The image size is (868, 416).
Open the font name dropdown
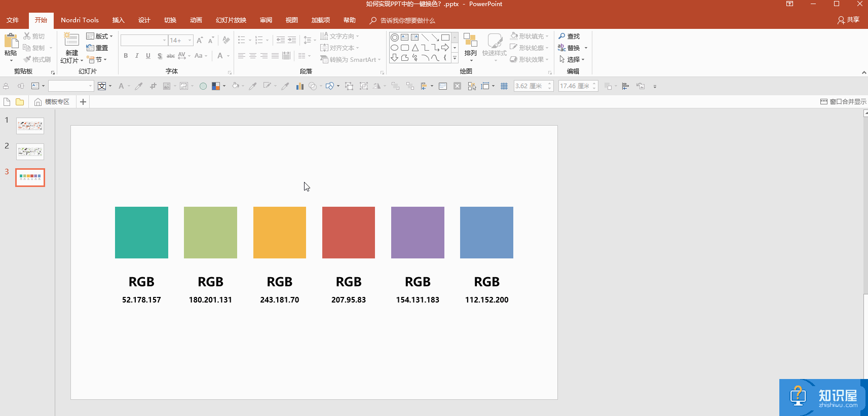pos(164,40)
